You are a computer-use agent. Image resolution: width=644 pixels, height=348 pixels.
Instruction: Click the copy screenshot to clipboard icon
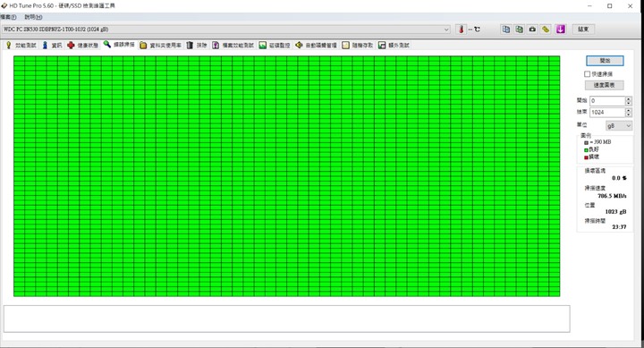tap(519, 30)
